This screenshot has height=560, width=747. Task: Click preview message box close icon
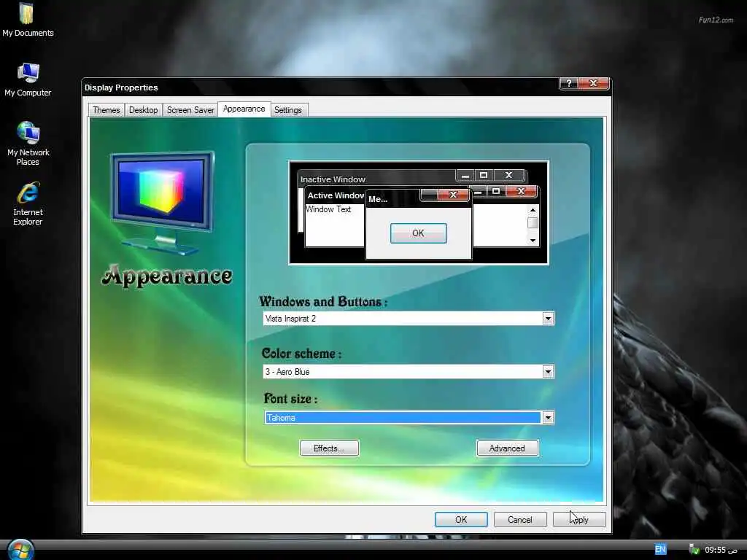coord(453,195)
